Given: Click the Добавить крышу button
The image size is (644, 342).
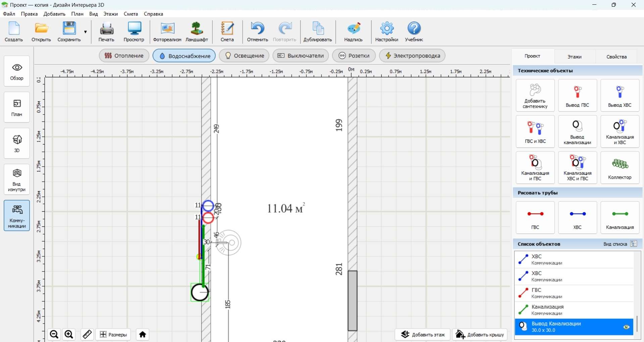Looking at the screenshot, I should [x=480, y=334].
